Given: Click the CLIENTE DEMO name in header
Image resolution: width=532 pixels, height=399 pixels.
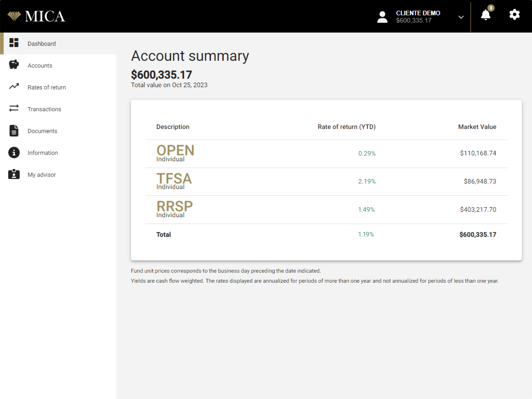Looking at the screenshot, I should 418,13.
